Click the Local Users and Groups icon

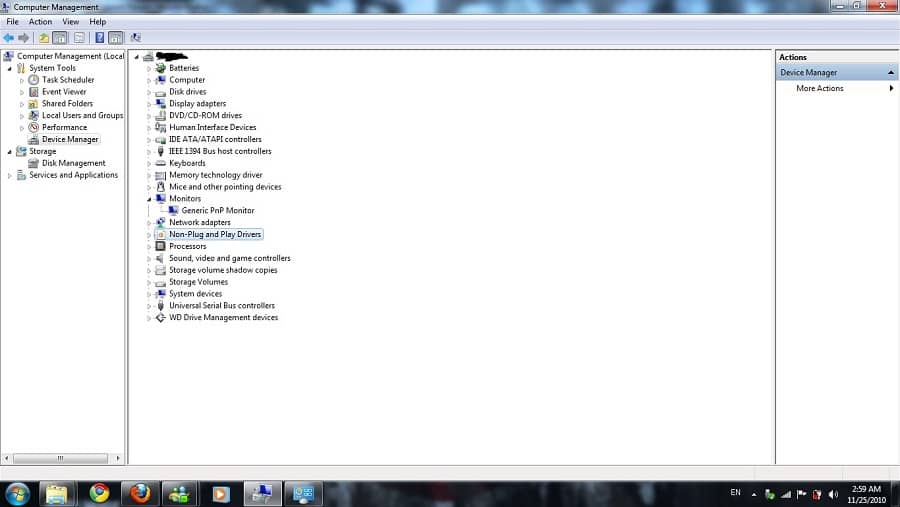pyautogui.click(x=34, y=115)
